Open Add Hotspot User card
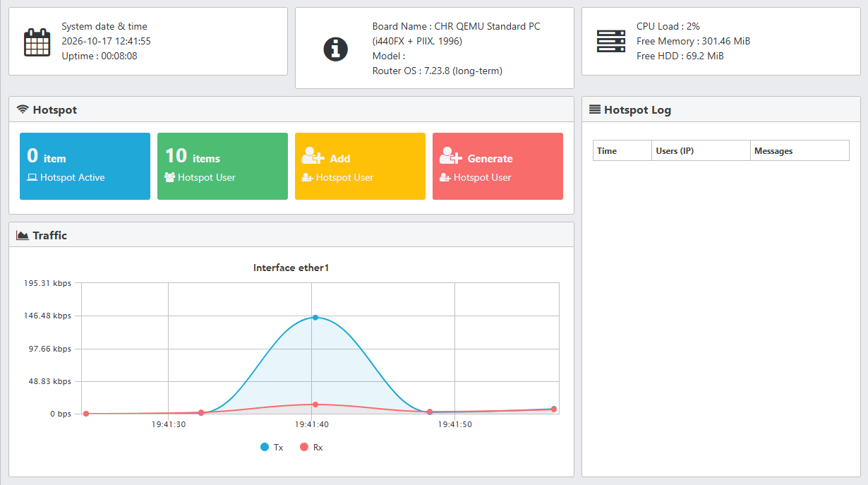The image size is (868, 485). point(360,167)
